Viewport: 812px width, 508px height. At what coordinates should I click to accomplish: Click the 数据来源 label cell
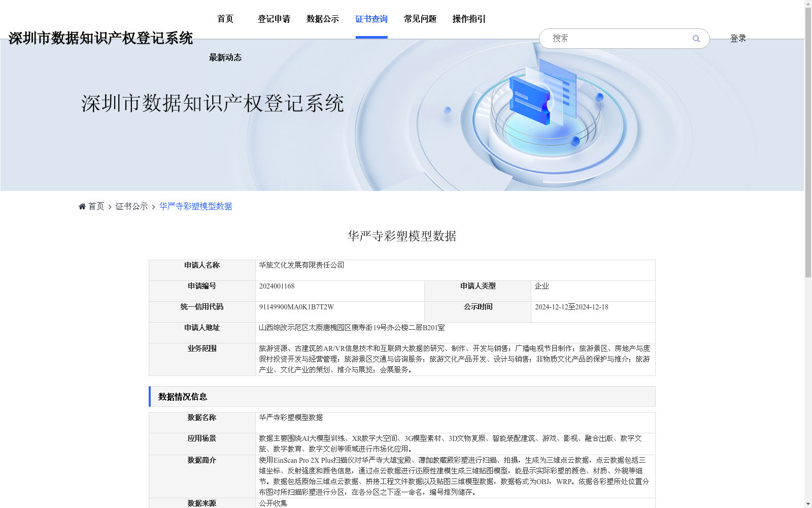(x=202, y=503)
